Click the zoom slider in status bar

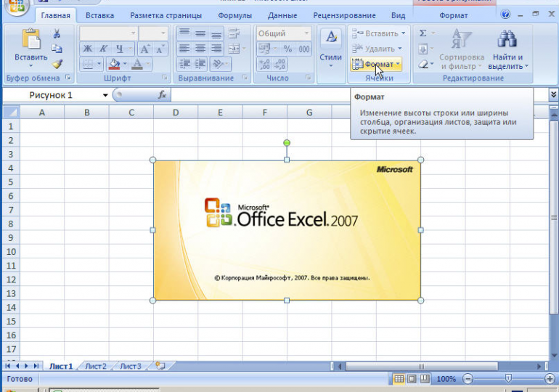pos(508,379)
